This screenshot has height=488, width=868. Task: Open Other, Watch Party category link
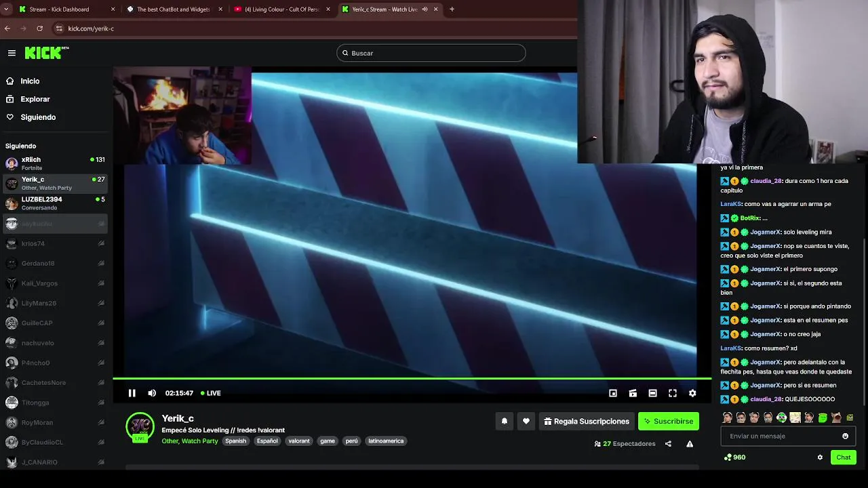(x=190, y=441)
